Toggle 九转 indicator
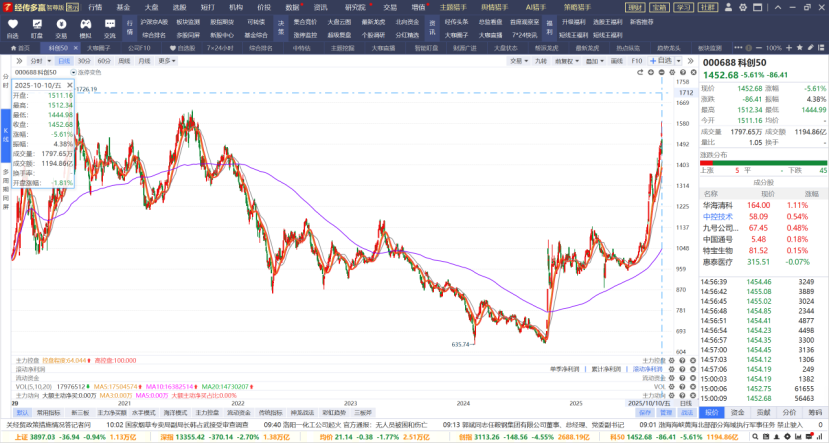 [x=541, y=61]
